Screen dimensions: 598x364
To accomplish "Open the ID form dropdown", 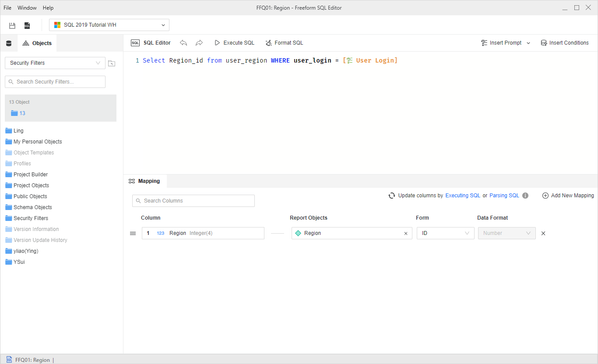I will tap(445, 233).
